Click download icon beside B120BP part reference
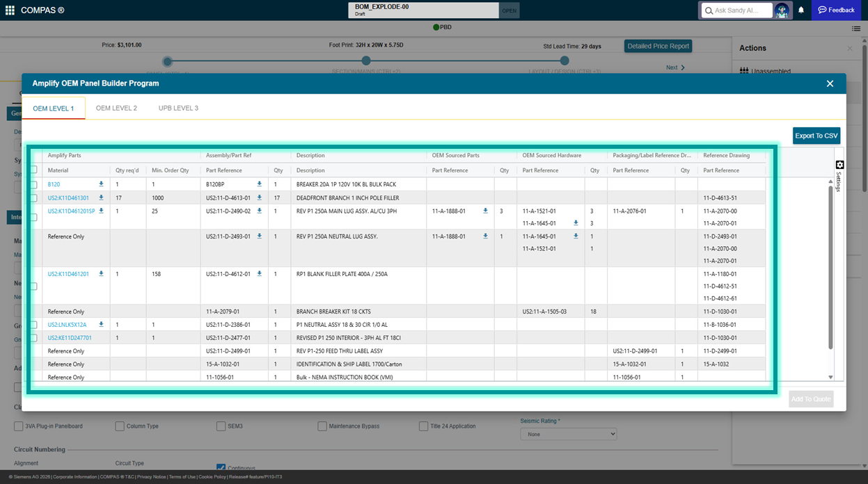Viewport: 868px width, 484px height. (x=260, y=184)
